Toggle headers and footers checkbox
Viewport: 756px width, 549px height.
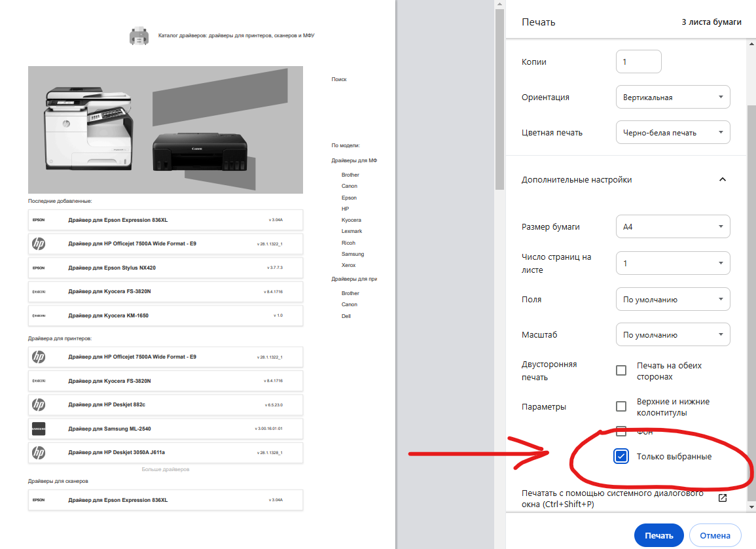point(621,406)
